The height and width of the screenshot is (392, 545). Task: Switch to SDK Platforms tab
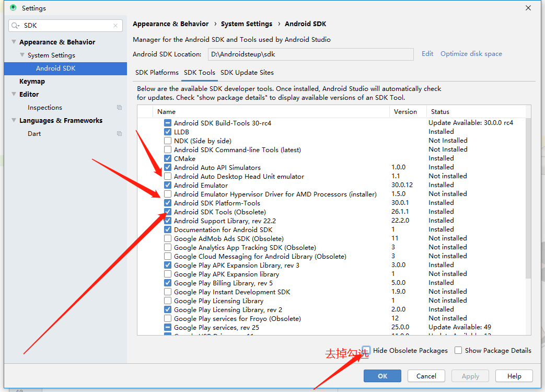[157, 72]
